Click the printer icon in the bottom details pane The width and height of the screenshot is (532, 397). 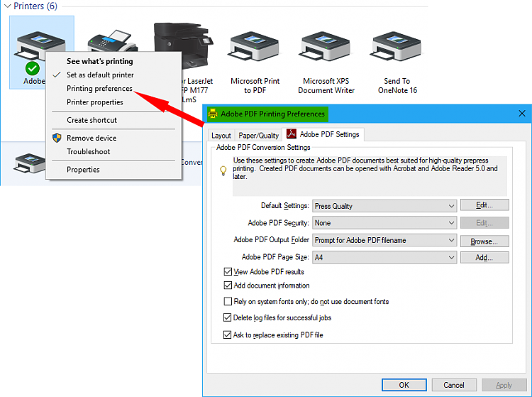tap(30, 163)
